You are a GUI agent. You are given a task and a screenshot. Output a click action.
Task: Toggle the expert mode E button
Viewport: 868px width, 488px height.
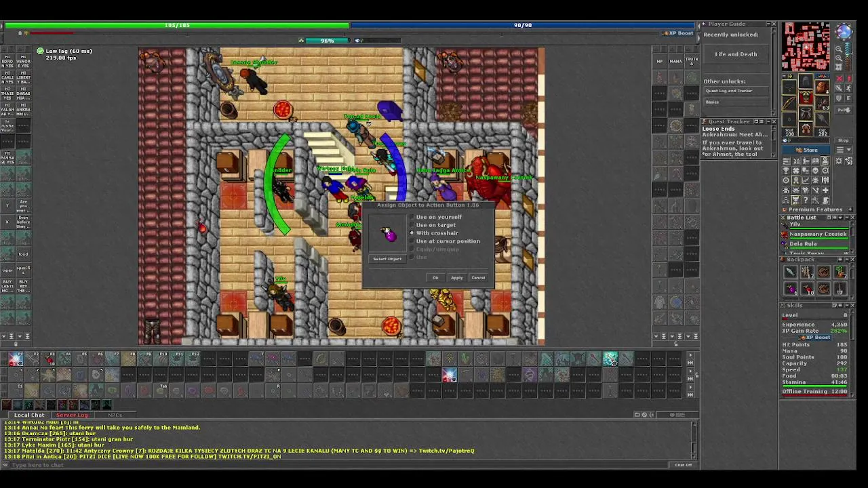coord(849,98)
